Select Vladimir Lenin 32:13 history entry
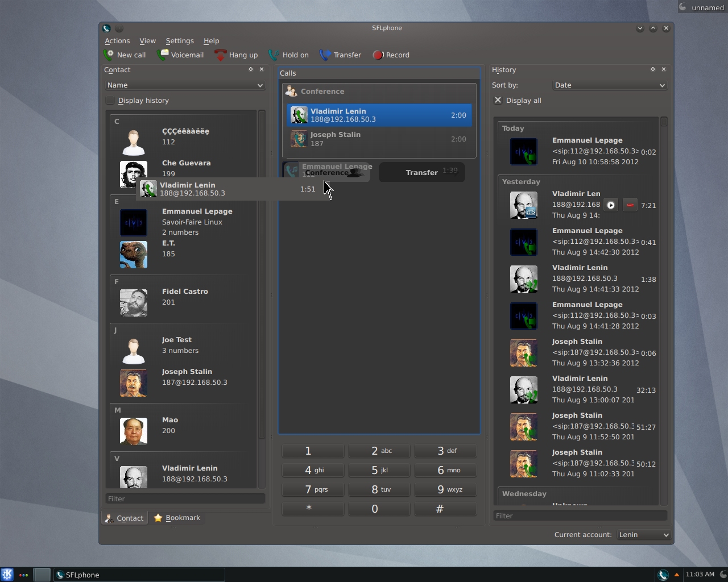Viewport: 728px width, 582px height. pos(578,389)
